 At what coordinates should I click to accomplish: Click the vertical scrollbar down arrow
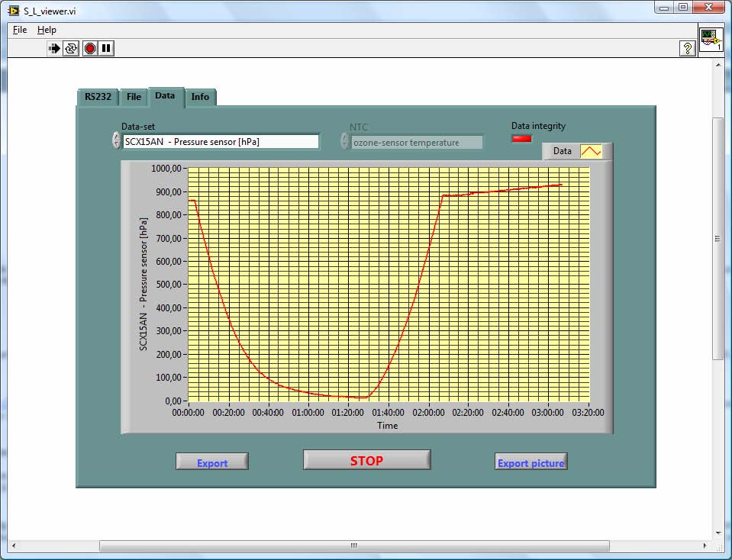point(718,533)
